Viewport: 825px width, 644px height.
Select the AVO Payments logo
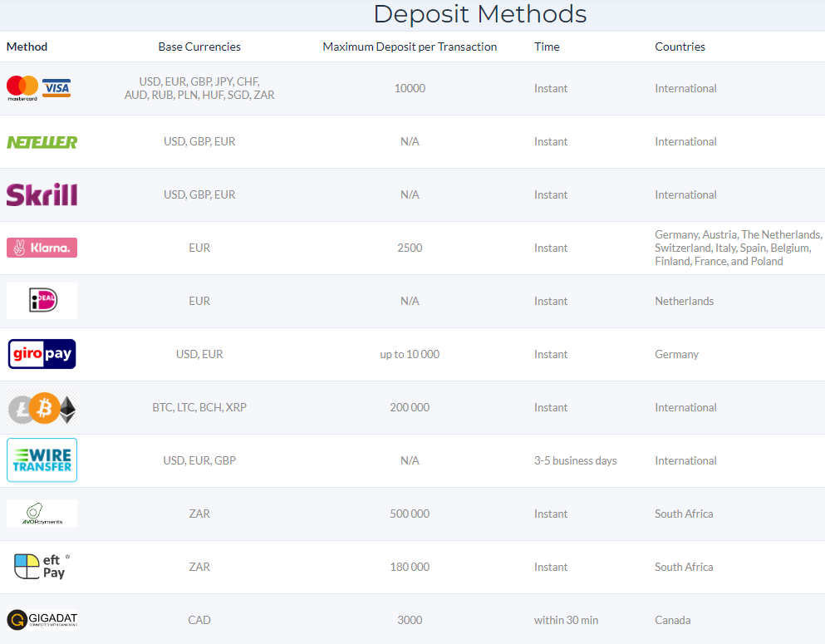42,514
